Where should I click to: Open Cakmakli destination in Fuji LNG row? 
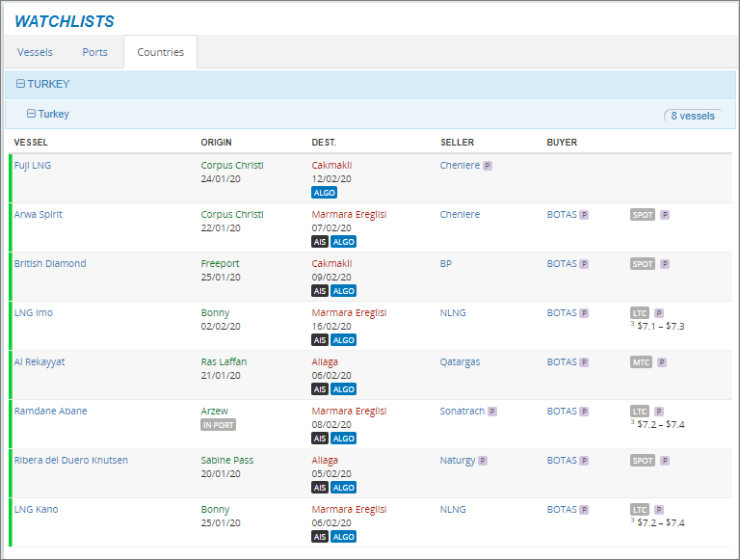[x=331, y=165]
